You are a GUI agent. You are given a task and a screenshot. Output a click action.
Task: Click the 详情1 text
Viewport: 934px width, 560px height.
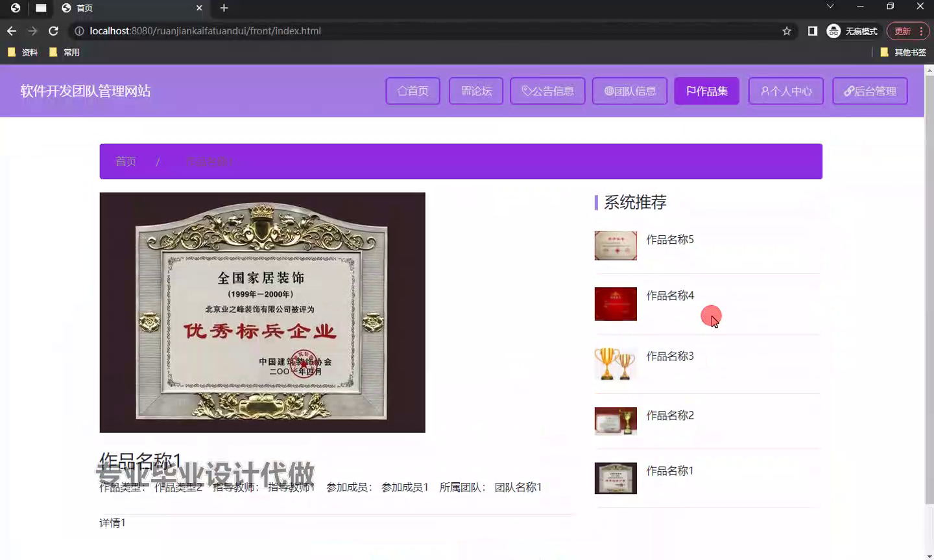112,522
